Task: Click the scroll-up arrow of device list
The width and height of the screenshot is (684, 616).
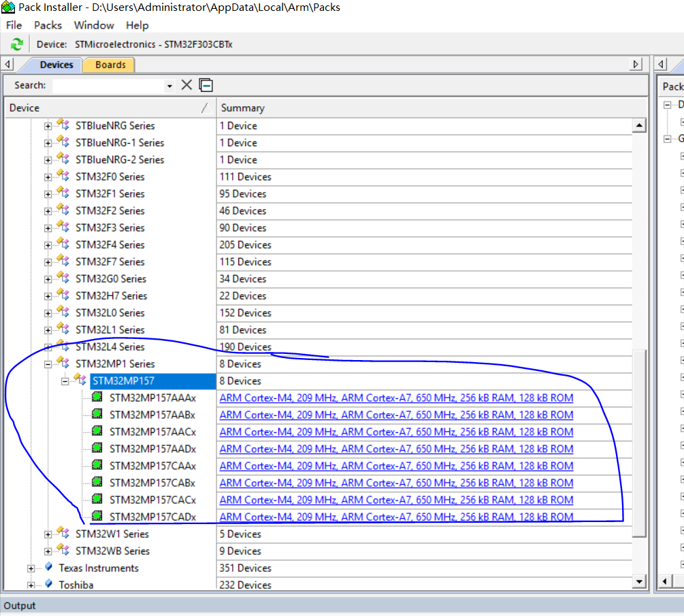Action: (639, 126)
